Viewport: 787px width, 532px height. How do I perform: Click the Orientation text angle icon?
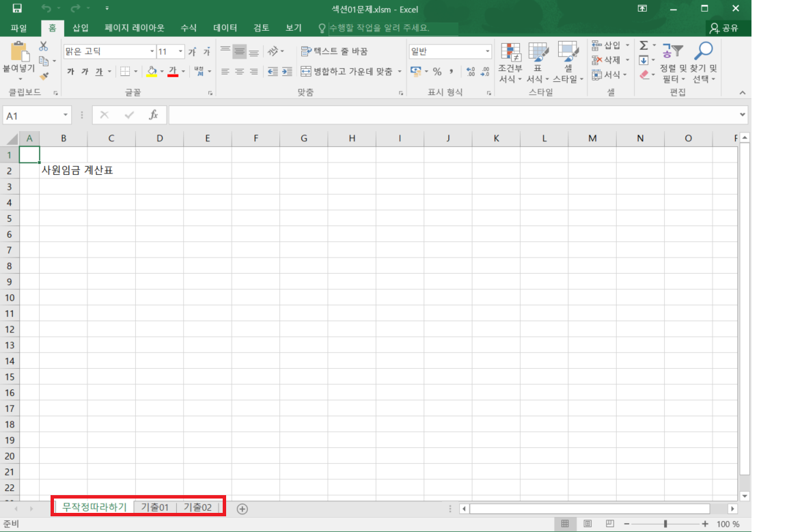(273, 51)
